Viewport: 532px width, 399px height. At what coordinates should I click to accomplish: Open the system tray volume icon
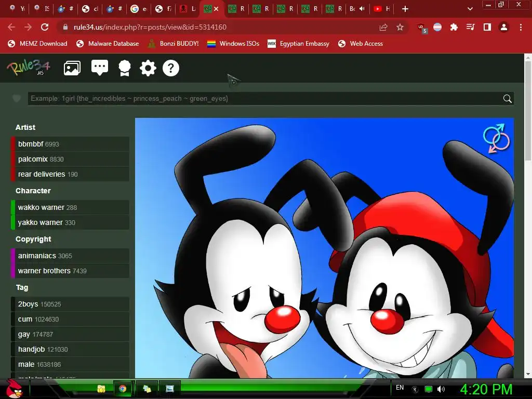441,389
